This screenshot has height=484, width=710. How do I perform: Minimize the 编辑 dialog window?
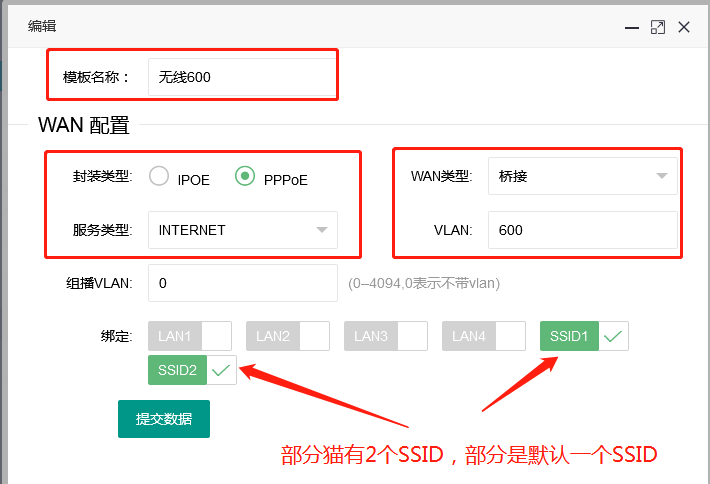pyautogui.click(x=631, y=27)
